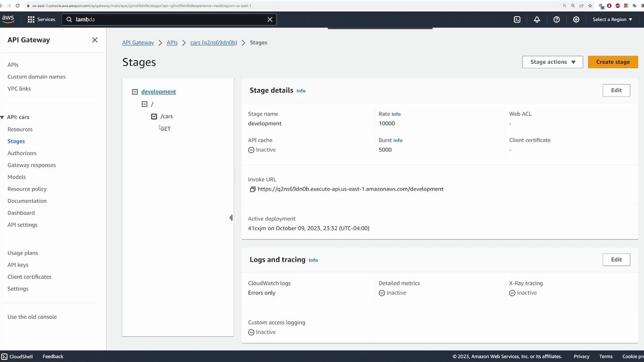Open the Services grid menu
The height and width of the screenshot is (362, 644).
(41, 19)
